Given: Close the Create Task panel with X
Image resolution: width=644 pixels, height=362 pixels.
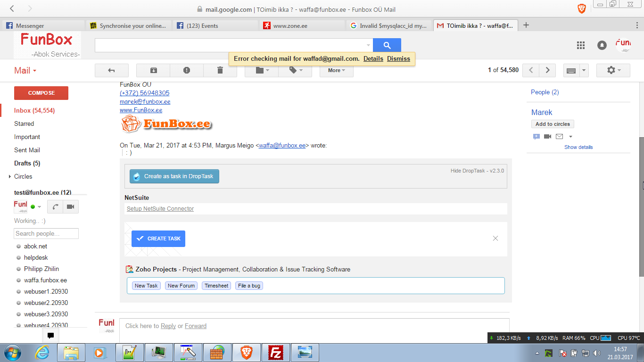Looking at the screenshot, I should 495,239.
